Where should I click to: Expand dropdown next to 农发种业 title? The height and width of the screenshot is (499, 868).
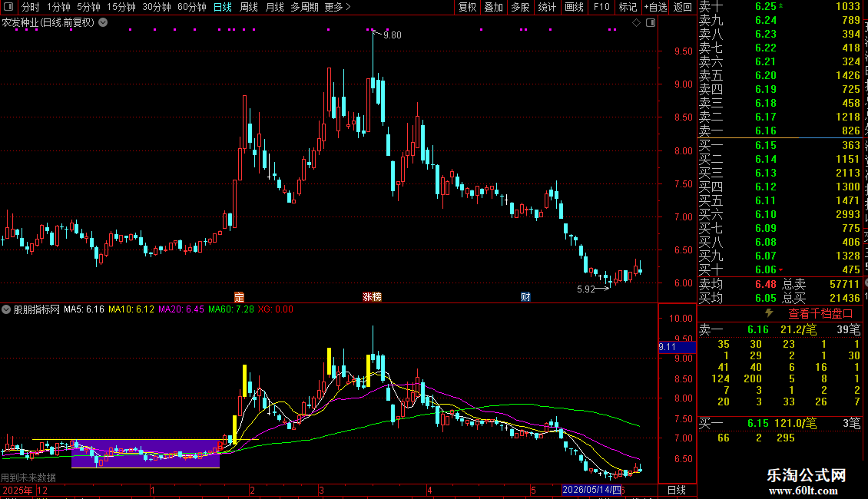[103, 23]
